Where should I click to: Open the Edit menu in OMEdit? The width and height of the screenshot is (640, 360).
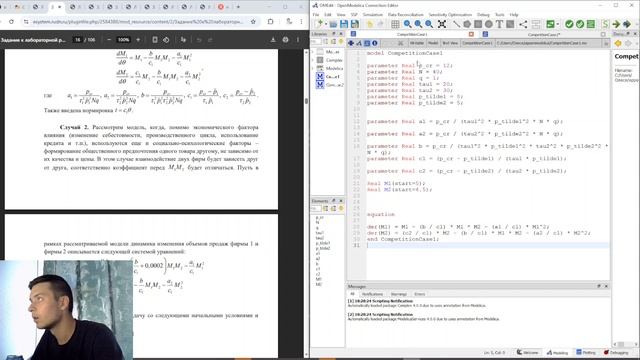327,14
